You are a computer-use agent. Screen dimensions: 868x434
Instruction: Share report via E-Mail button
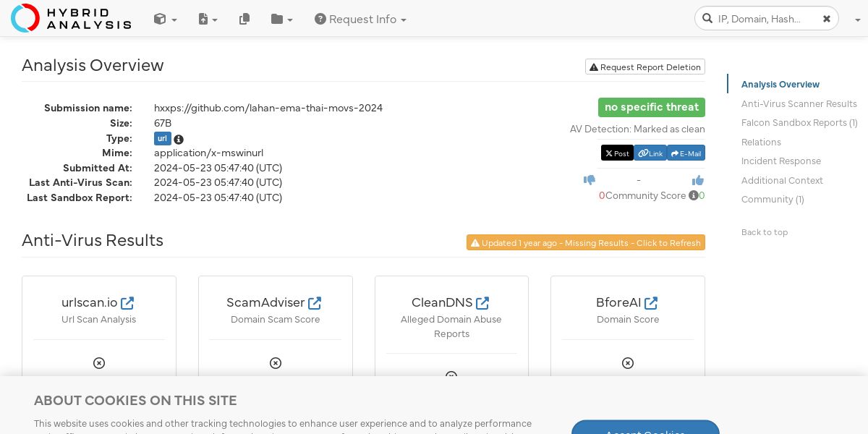click(686, 153)
